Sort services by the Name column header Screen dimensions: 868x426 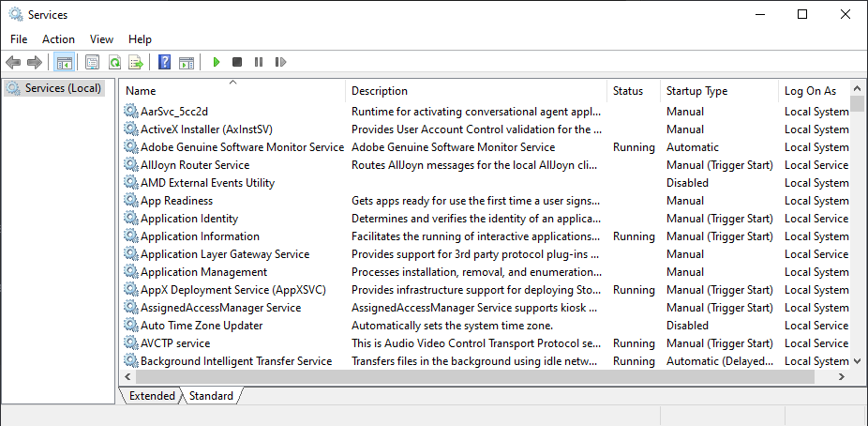click(x=232, y=91)
